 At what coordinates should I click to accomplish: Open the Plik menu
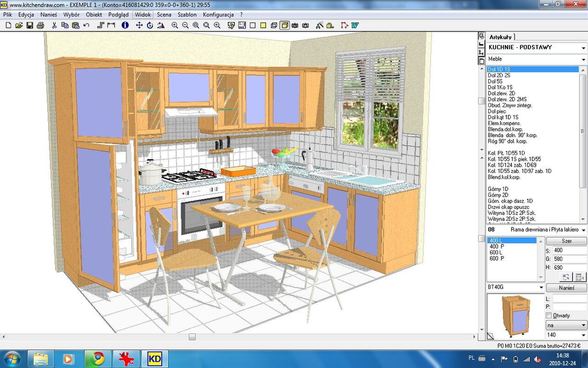click(x=8, y=14)
